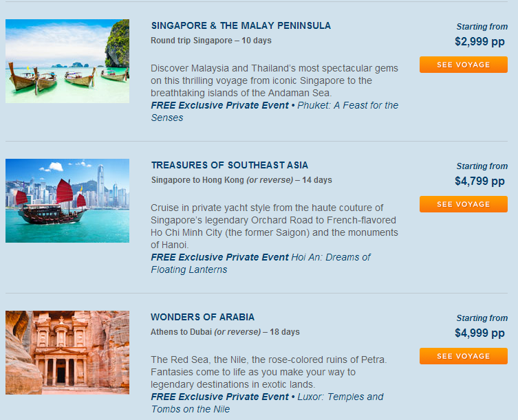Click the Phuket: A Feast for the Senses event

coord(274,111)
